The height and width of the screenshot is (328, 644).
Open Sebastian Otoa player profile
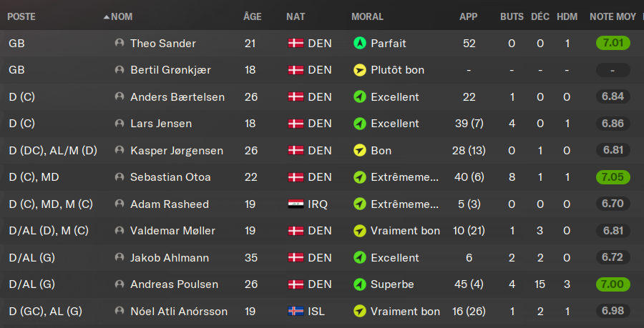point(170,177)
